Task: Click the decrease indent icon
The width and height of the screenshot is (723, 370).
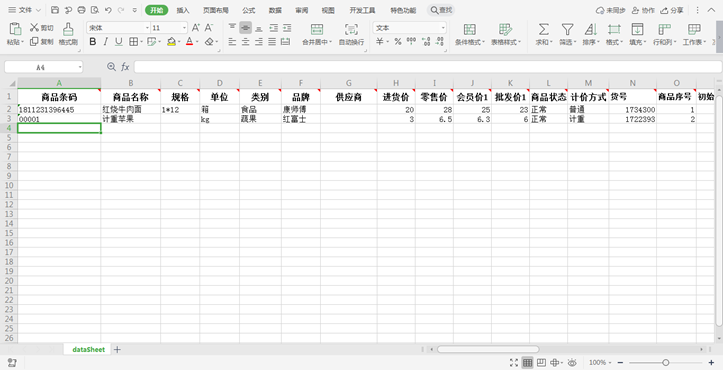Action: click(x=273, y=28)
